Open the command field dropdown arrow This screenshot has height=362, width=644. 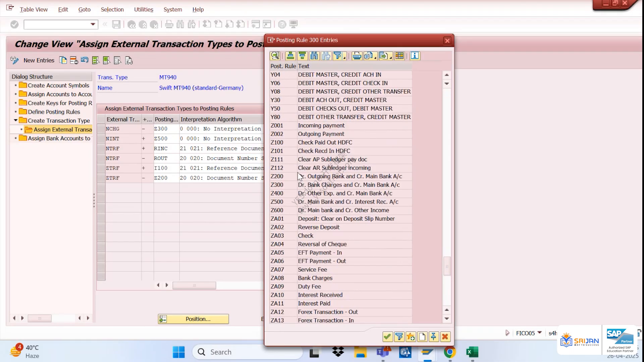(93, 24)
